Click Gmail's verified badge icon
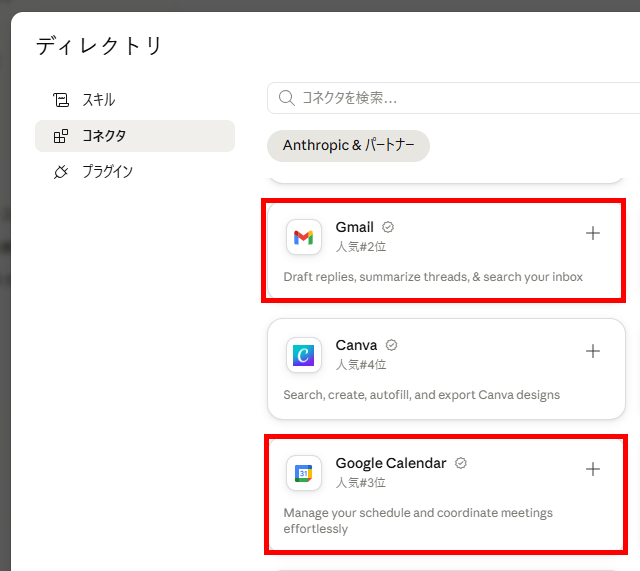 388,227
